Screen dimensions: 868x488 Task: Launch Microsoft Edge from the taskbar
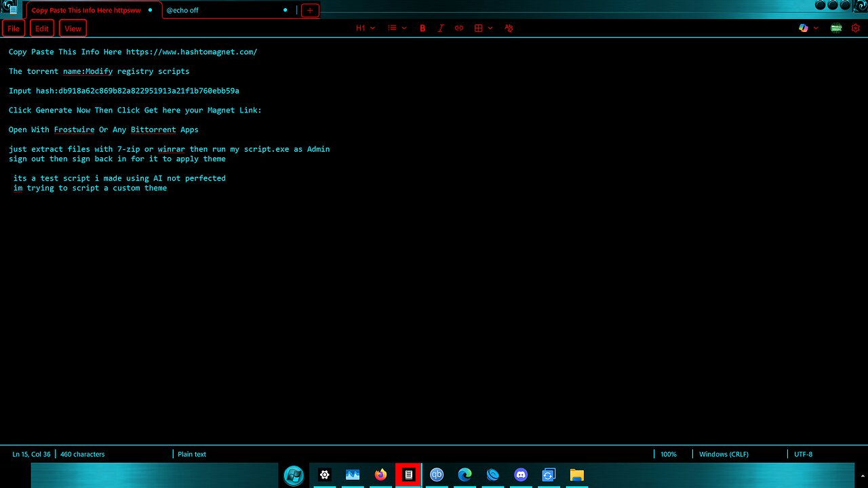point(465,475)
